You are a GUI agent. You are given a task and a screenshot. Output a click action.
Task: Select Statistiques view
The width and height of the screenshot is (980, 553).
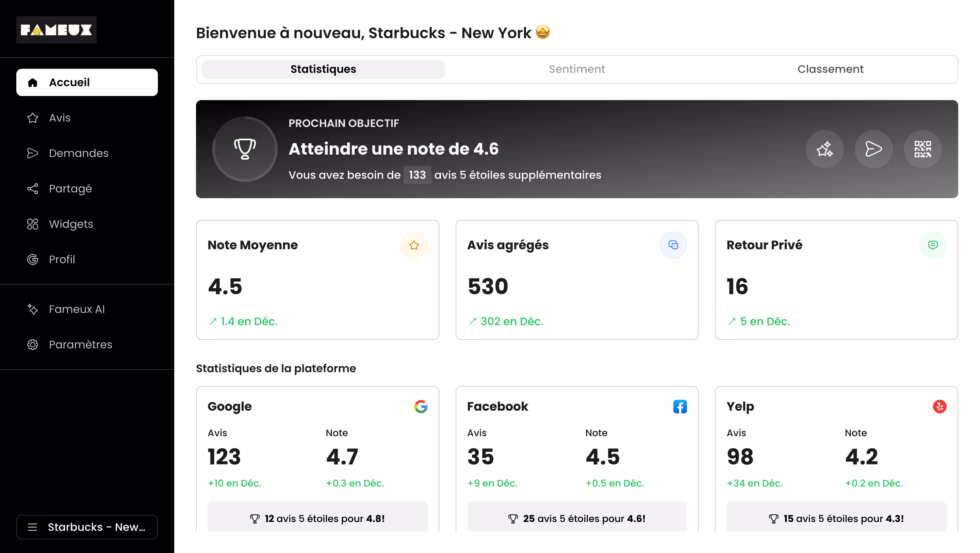point(323,69)
